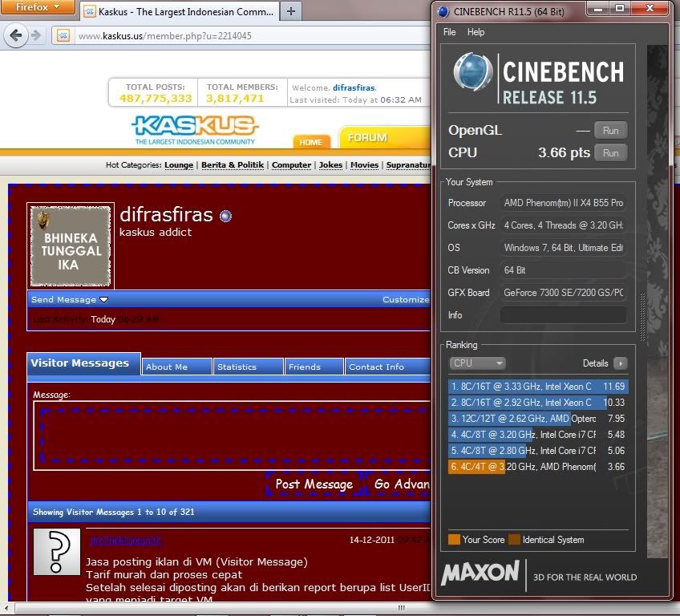Click the question mark avatar of the visitor message

point(57,551)
